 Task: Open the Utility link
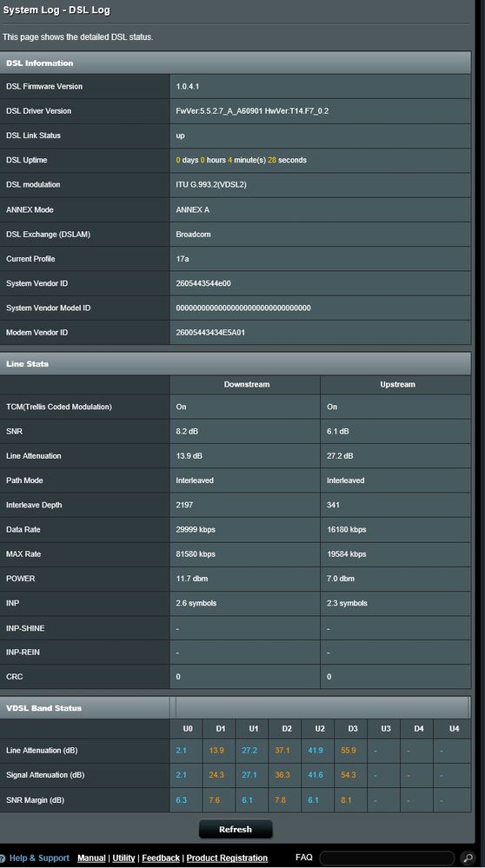(123, 858)
